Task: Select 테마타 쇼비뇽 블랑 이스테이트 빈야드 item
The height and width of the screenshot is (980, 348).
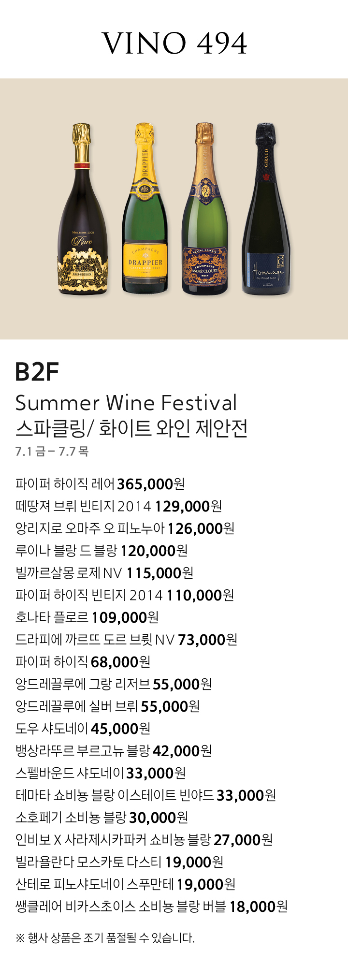Action: (145, 795)
